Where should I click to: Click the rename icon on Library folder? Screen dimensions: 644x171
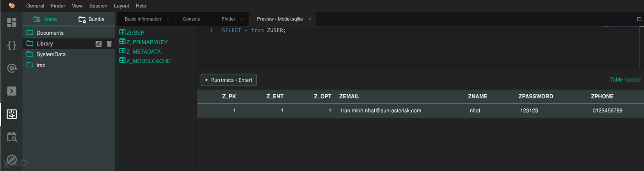coord(98,44)
